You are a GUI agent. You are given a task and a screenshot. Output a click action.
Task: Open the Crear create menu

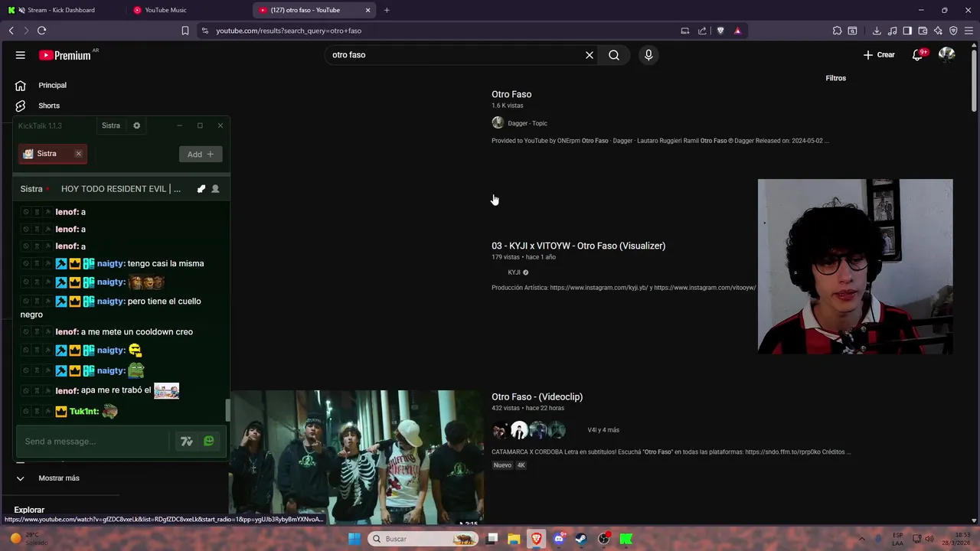tap(879, 55)
